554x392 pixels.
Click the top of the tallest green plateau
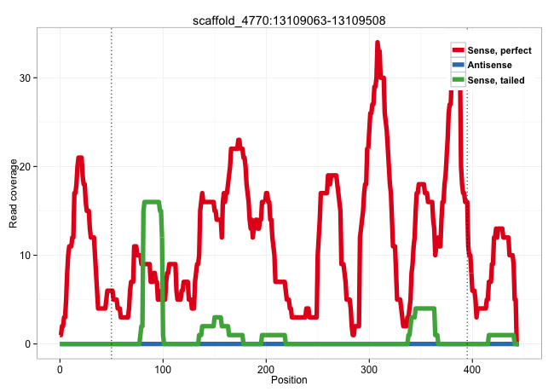(152, 202)
